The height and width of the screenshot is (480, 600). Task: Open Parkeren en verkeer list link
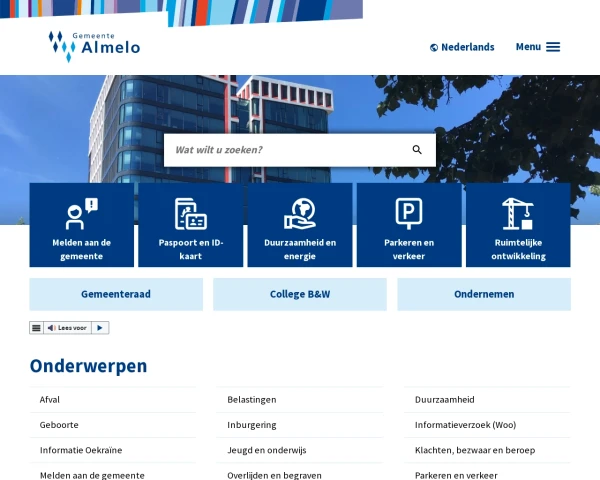pos(456,475)
